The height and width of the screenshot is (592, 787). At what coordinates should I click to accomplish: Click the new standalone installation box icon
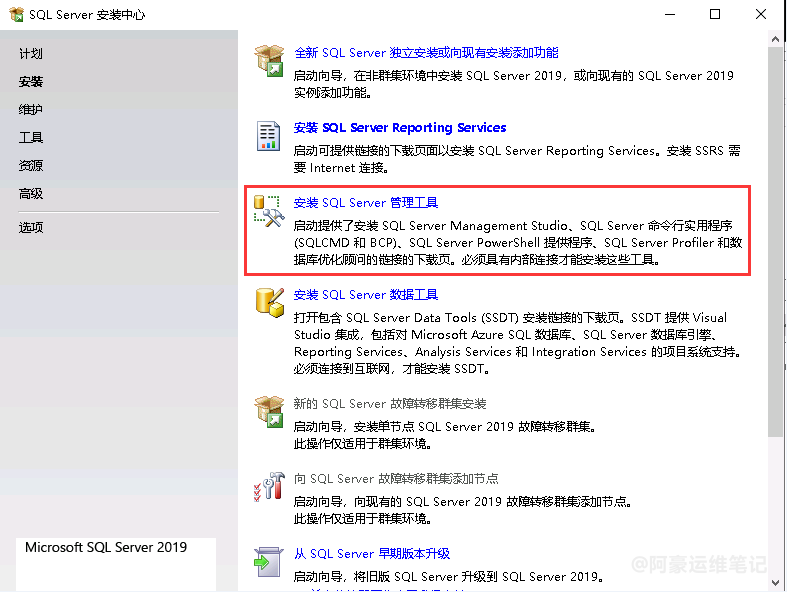pyautogui.click(x=269, y=60)
